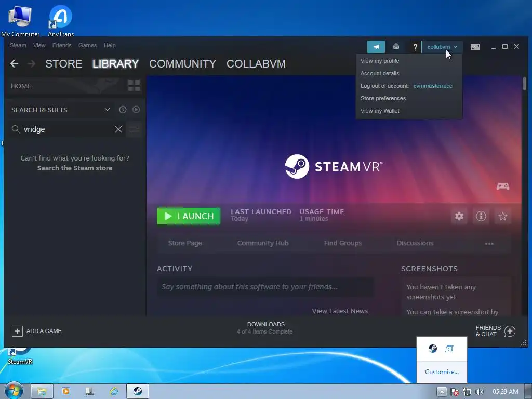532x399 pixels.
Task: Show SteamVR info icon
Action: point(481,216)
